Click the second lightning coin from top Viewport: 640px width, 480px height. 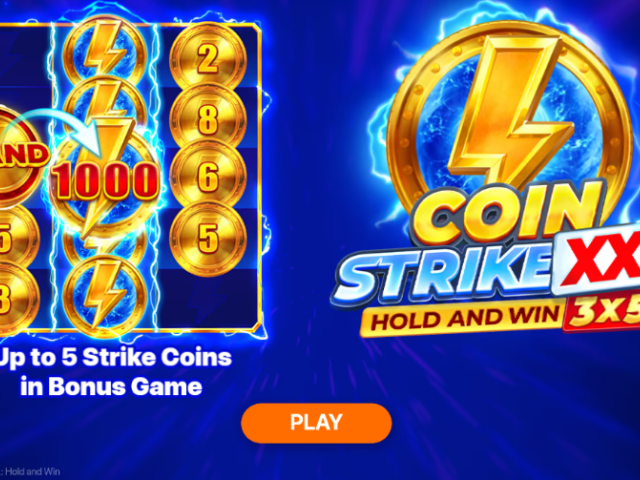coord(105,102)
